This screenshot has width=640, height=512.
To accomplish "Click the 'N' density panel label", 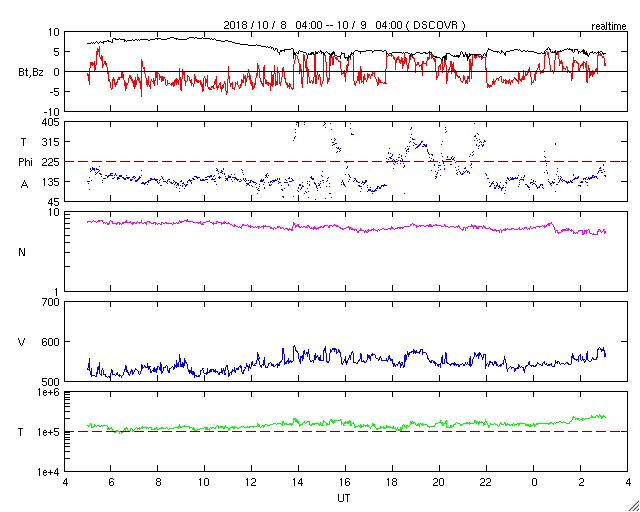I will [22, 252].
